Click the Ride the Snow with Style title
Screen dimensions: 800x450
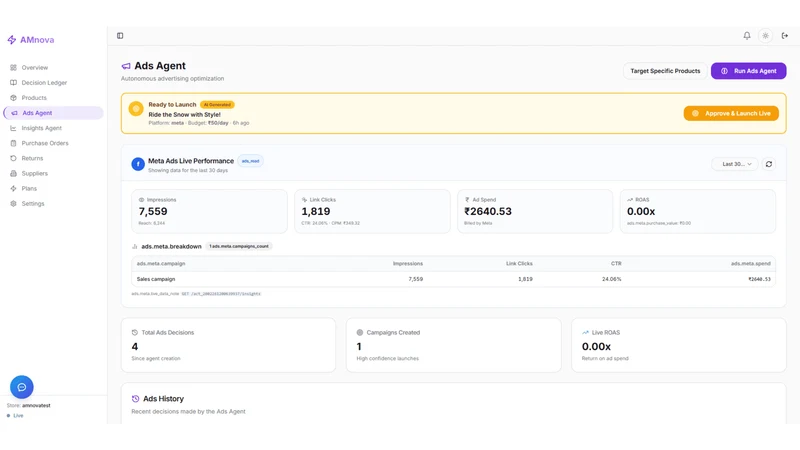tap(185, 115)
